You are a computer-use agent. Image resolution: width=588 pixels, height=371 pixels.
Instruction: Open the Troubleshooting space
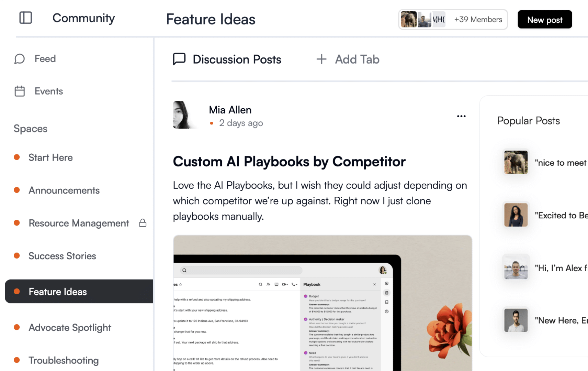(64, 360)
